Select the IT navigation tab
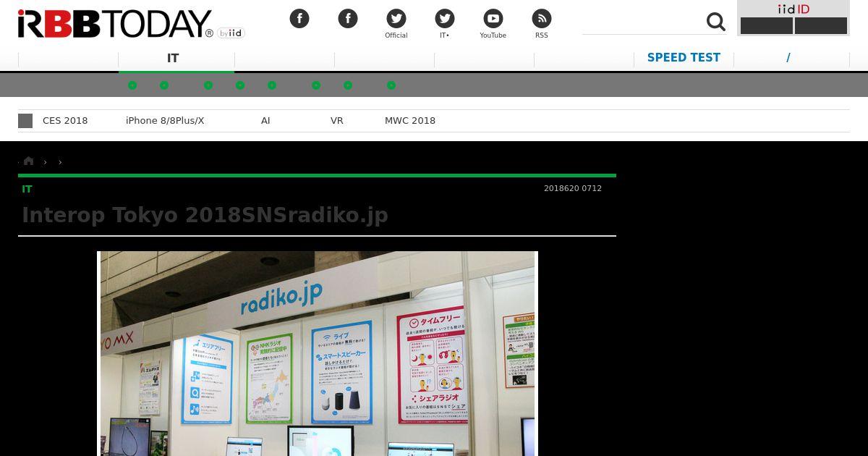The width and height of the screenshot is (868, 456). [x=173, y=59]
